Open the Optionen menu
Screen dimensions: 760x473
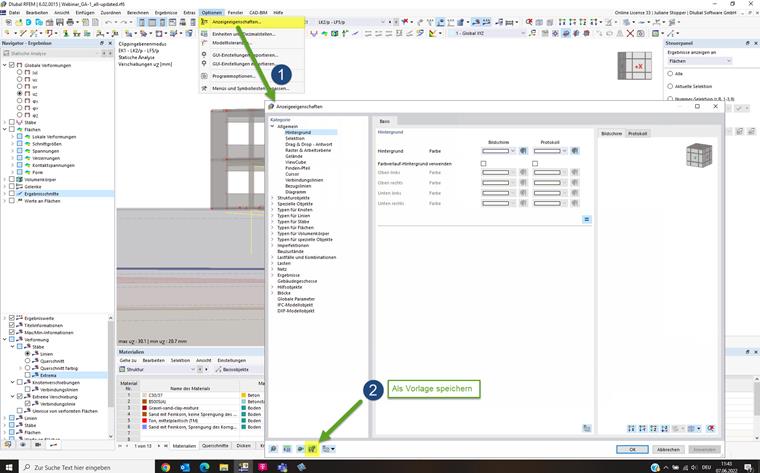coord(212,13)
